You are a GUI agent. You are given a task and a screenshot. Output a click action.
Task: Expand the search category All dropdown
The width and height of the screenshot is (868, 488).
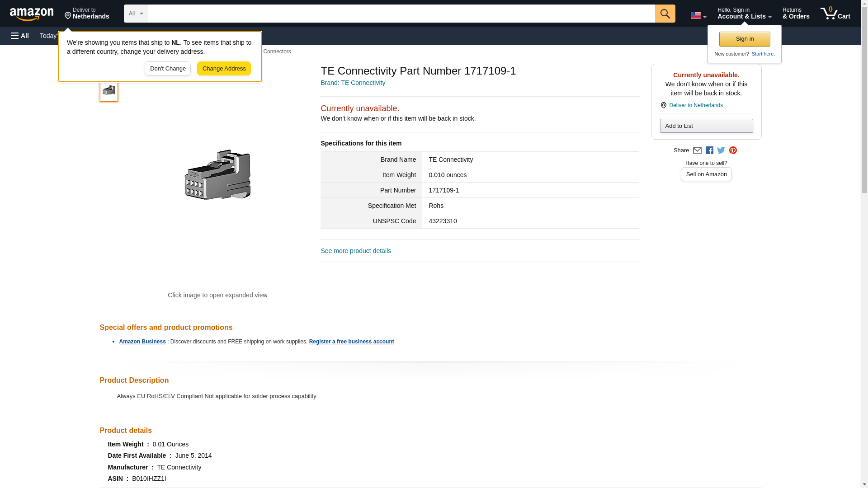pos(135,14)
